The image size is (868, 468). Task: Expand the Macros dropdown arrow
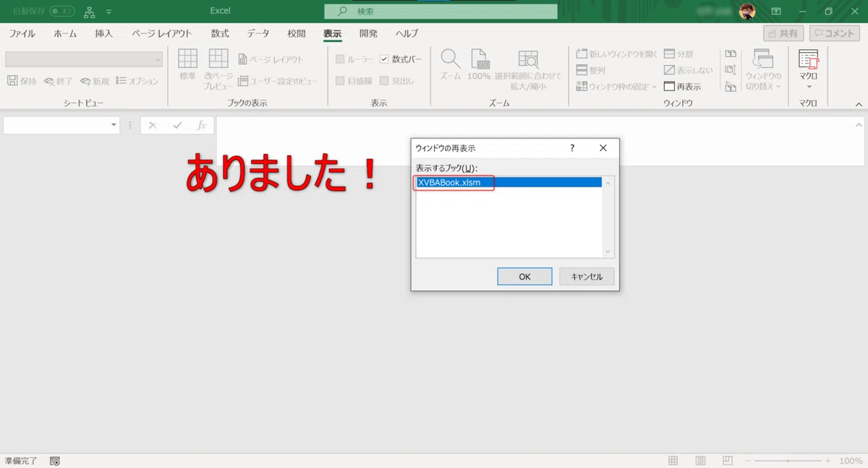coord(808,86)
